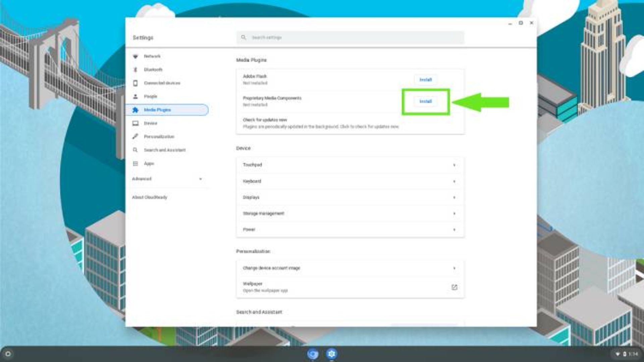This screenshot has height=362, width=644.
Task: Expand Storage management arrow
Action: [454, 214]
